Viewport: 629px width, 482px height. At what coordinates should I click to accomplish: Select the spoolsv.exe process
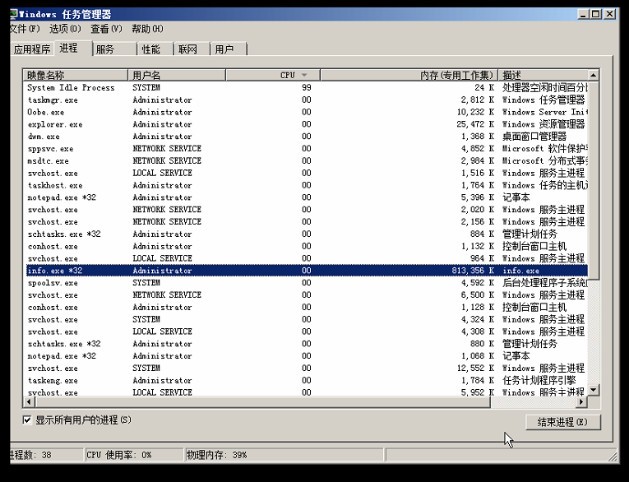306,283
